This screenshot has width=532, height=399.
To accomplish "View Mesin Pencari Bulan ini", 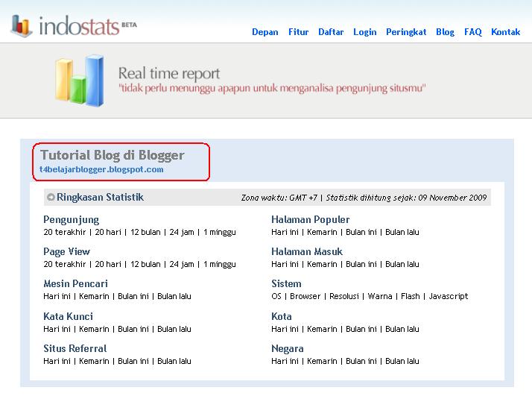I will pyautogui.click(x=133, y=296).
